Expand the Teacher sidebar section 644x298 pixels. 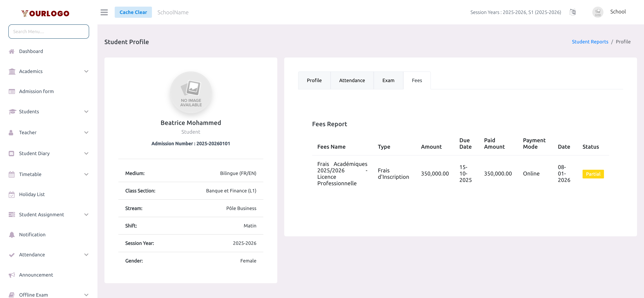[86, 132]
